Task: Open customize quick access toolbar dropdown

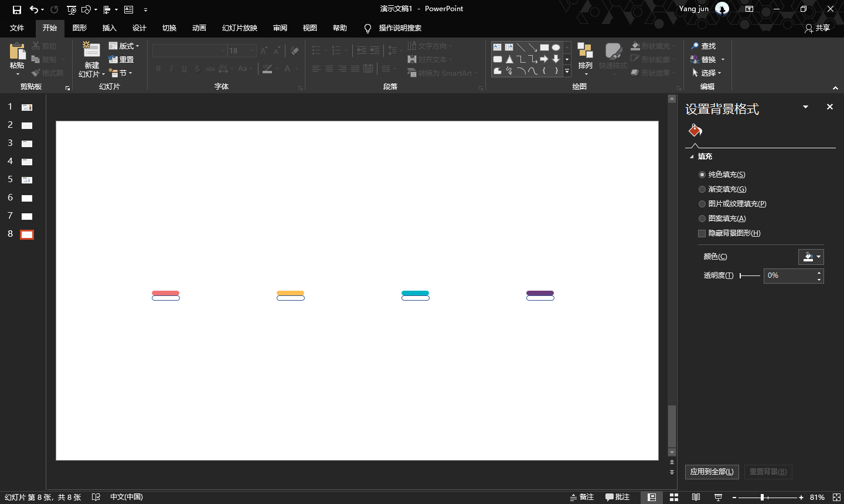Action: [x=145, y=9]
